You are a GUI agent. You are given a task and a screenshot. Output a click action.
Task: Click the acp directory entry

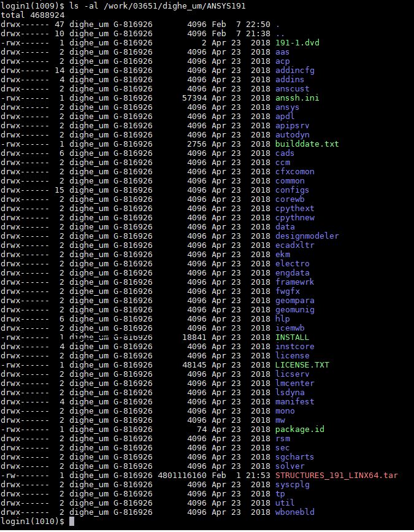pyautogui.click(x=283, y=61)
